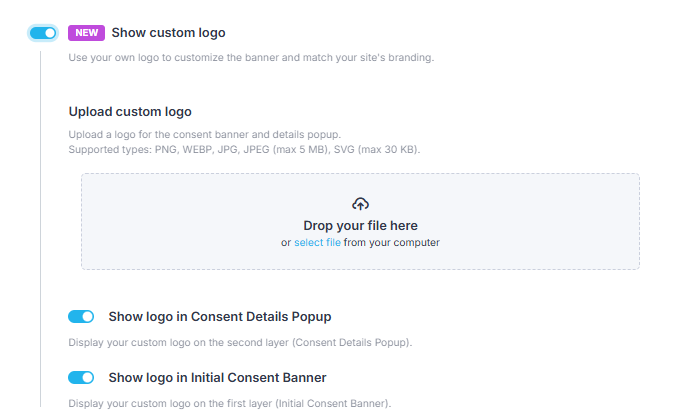Click the "Upload custom logo" heading
Screen dimensions: 675x418
(x=130, y=111)
